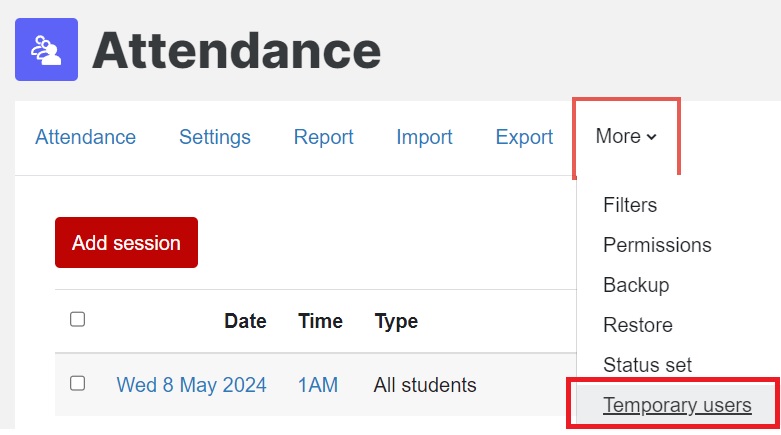781x435 pixels.
Task: Choose Permissions in the dropdown list
Action: [657, 245]
